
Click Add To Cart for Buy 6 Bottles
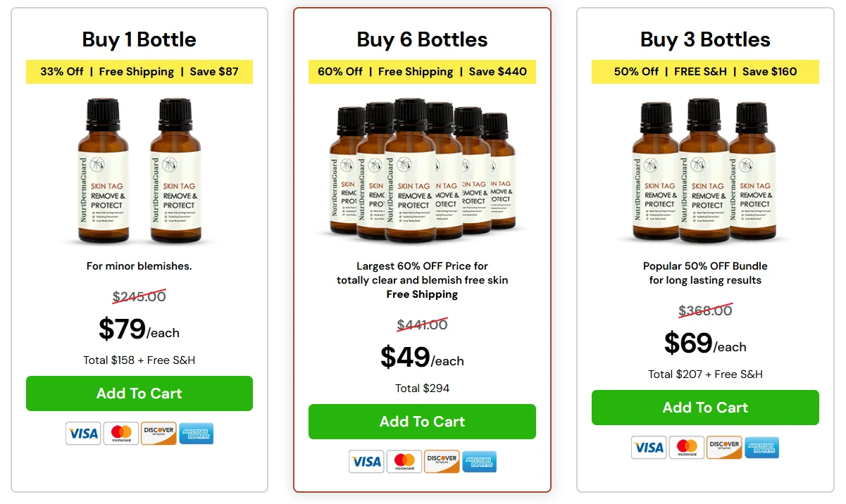pos(421,422)
